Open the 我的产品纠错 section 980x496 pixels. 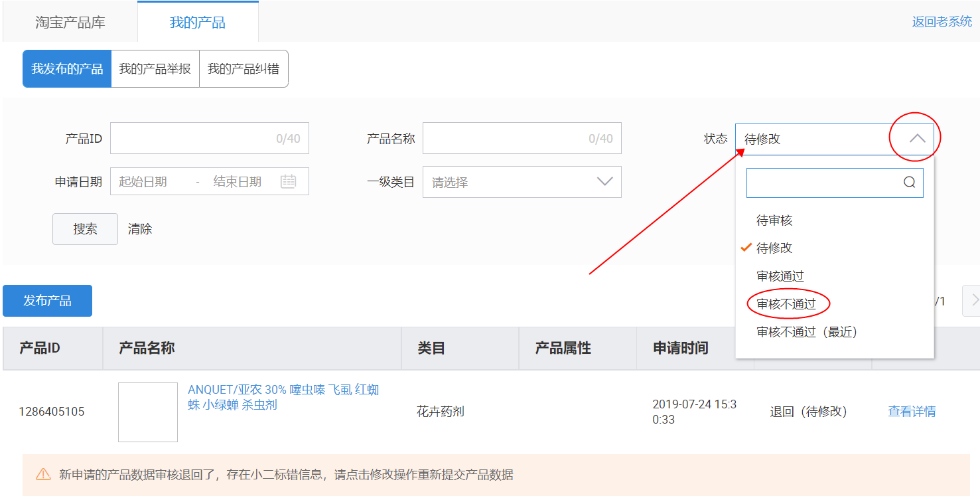coord(244,69)
